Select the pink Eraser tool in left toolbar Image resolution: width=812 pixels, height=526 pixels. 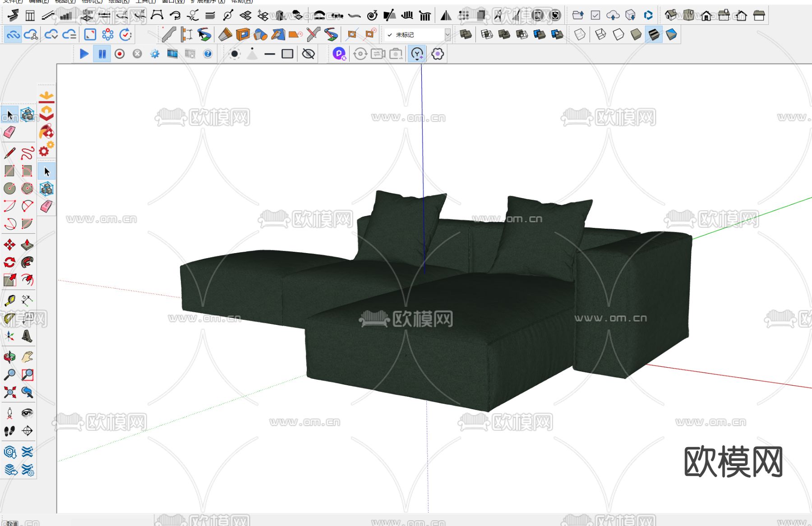(x=9, y=133)
